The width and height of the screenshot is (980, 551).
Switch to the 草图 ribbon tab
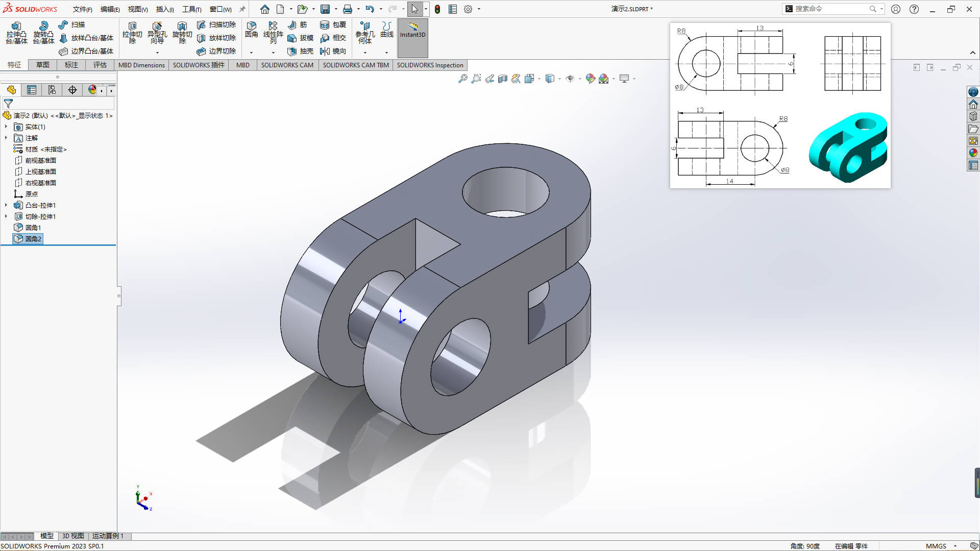(43, 65)
